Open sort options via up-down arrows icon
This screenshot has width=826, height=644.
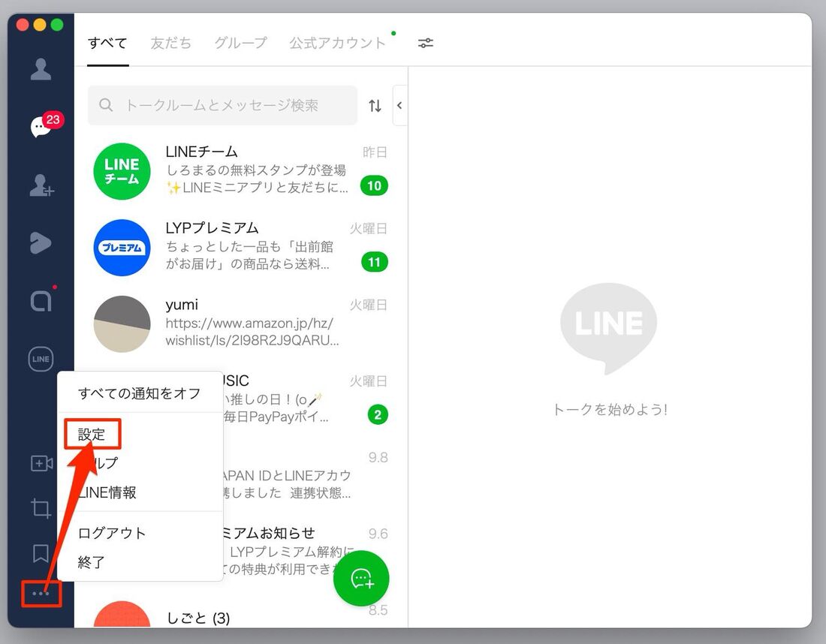pos(375,105)
